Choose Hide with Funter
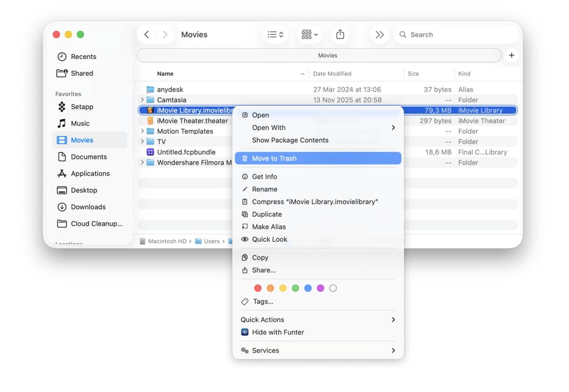 [318, 333]
